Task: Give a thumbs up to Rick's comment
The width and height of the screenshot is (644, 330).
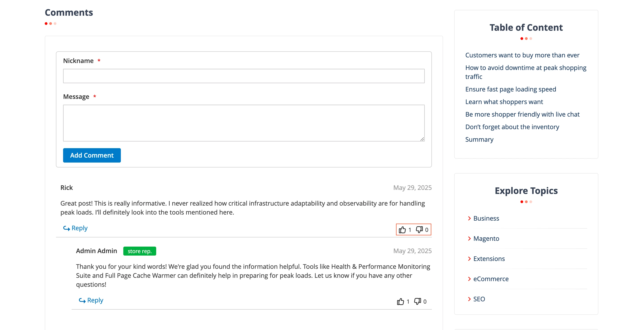Action: click(403, 229)
